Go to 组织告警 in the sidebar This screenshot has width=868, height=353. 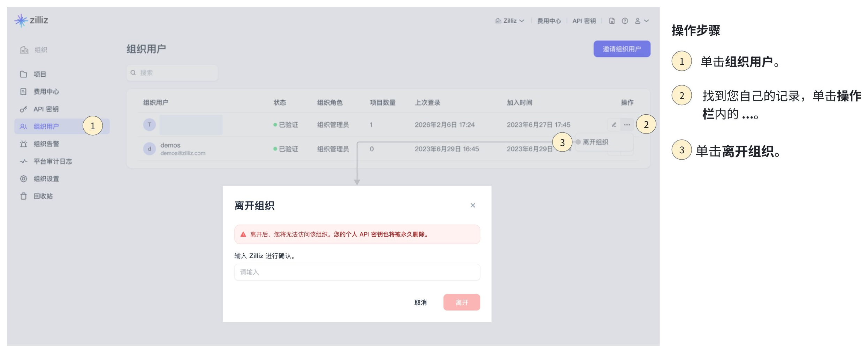tap(46, 144)
